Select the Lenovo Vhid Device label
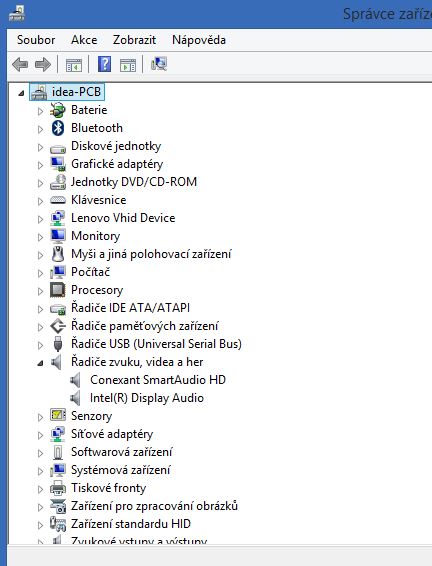This screenshot has width=432, height=566. click(123, 218)
